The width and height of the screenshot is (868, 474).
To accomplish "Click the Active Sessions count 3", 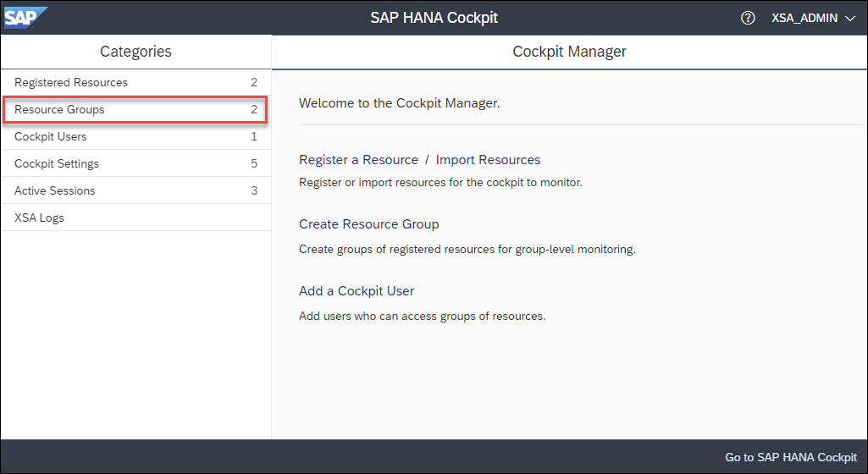I will coord(254,190).
